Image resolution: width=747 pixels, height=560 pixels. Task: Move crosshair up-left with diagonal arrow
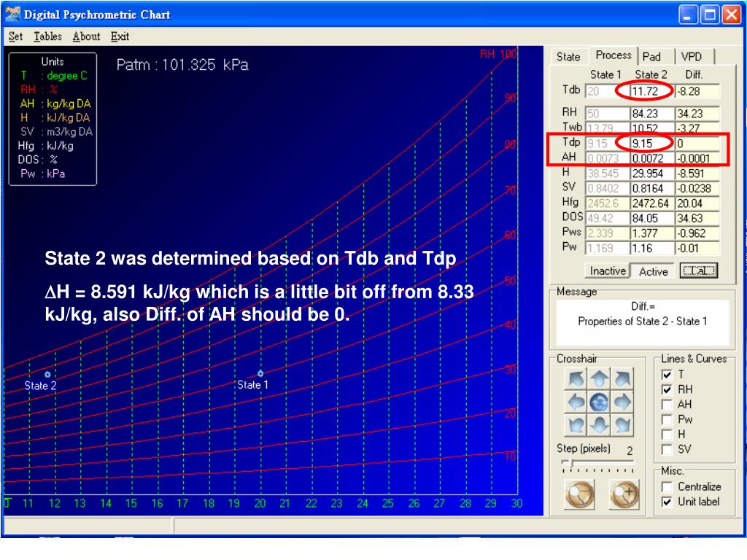point(576,379)
